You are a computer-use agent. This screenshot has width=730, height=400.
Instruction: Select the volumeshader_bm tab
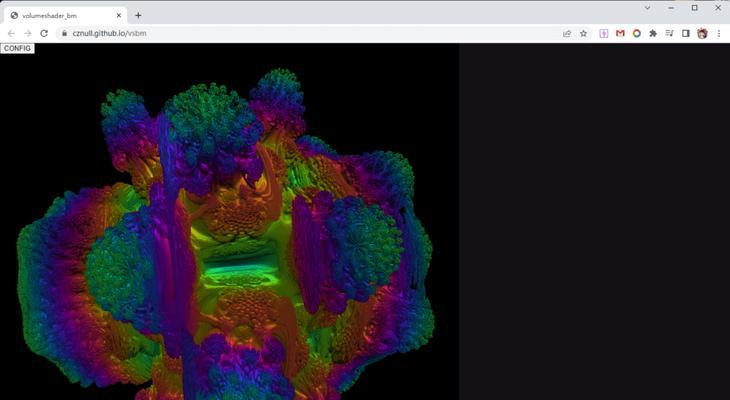65,15
